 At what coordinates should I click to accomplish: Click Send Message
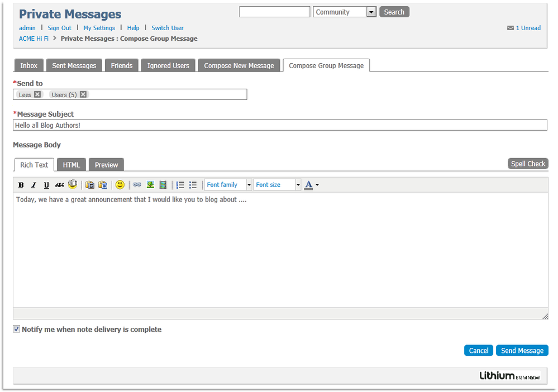click(522, 350)
